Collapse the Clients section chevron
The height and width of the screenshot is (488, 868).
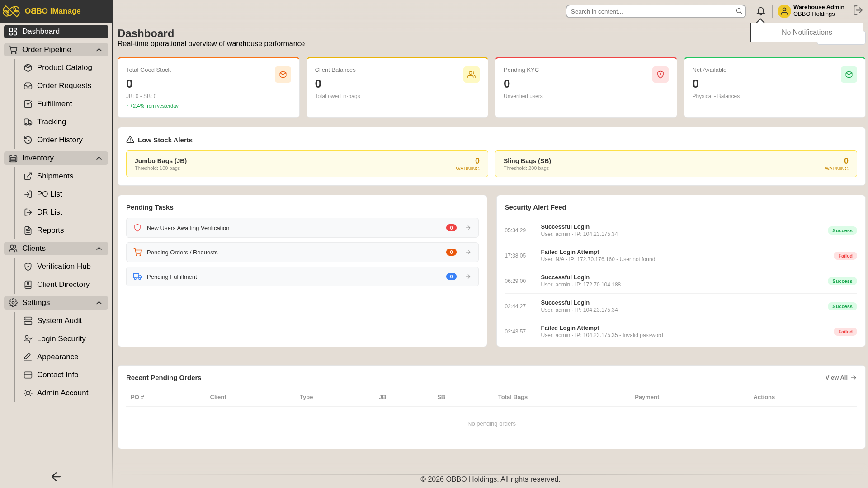click(x=99, y=249)
